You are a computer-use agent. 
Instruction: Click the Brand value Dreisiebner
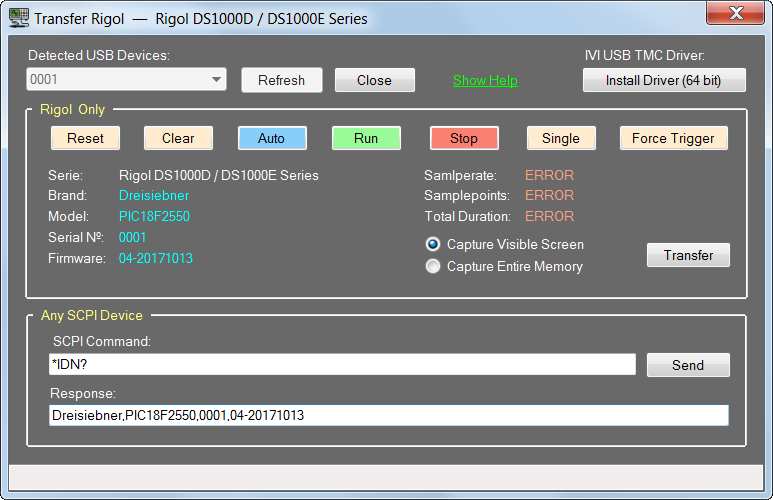[x=154, y=195]
